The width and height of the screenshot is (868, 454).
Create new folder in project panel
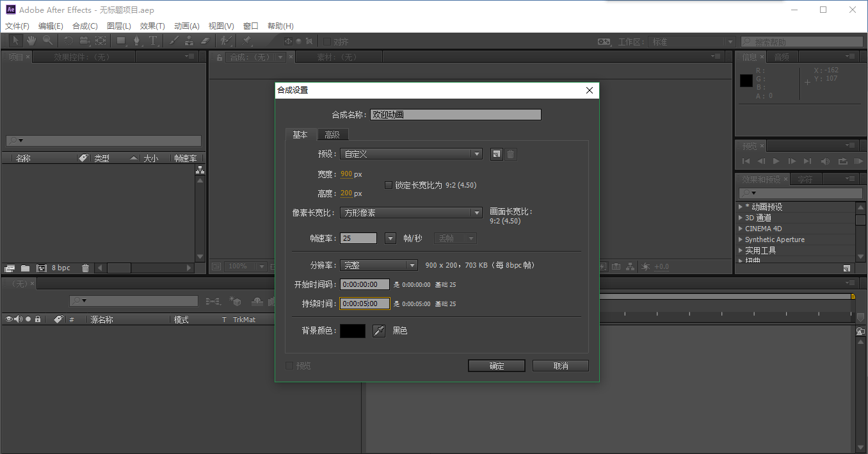tap(25, 268)
